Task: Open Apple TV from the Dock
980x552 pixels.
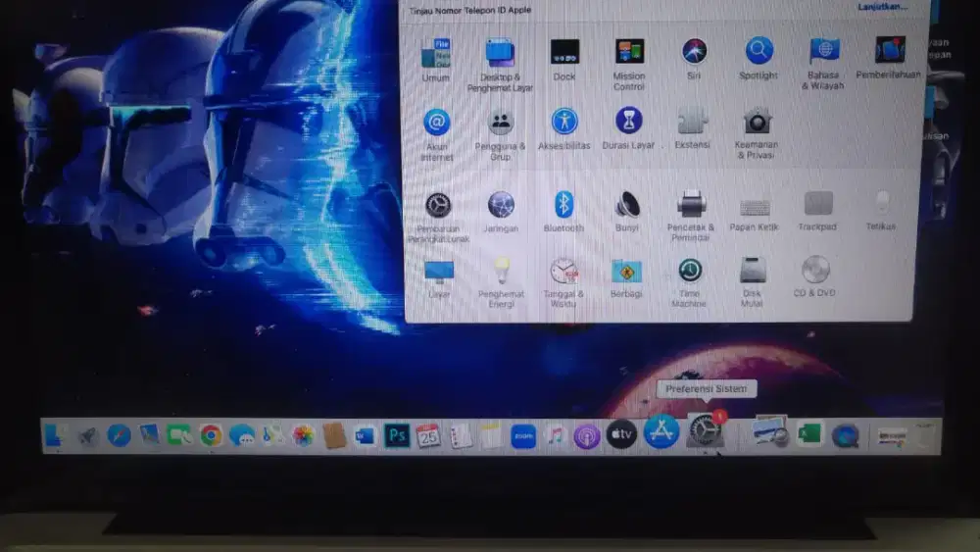Action: coord(621,434)
